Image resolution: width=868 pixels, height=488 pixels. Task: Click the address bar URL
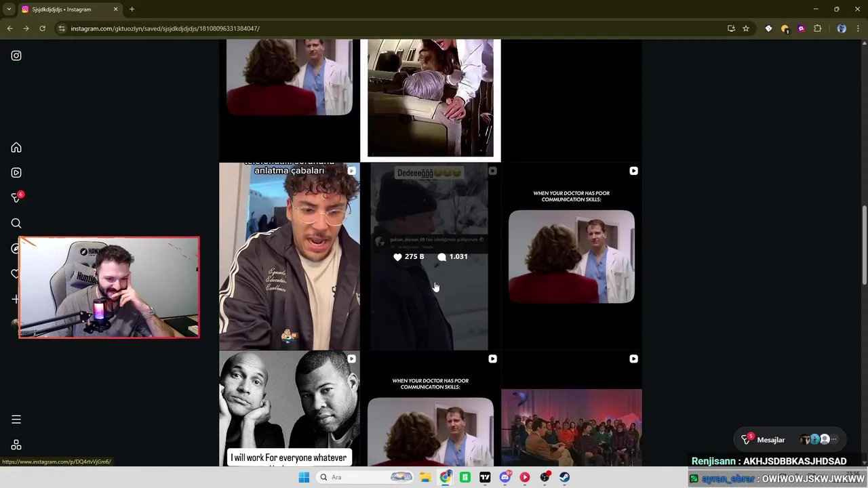point(165,28)
